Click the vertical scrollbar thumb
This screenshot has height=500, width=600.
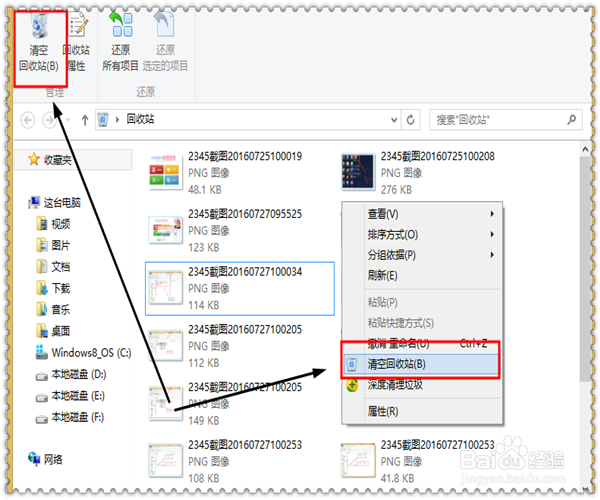(x=585, y=269)
